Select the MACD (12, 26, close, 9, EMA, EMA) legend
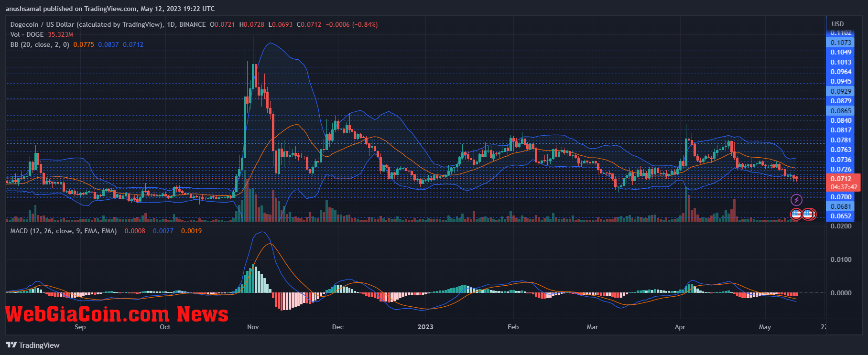This screenshot has width=868, height=355. click(x=64, y=231)
